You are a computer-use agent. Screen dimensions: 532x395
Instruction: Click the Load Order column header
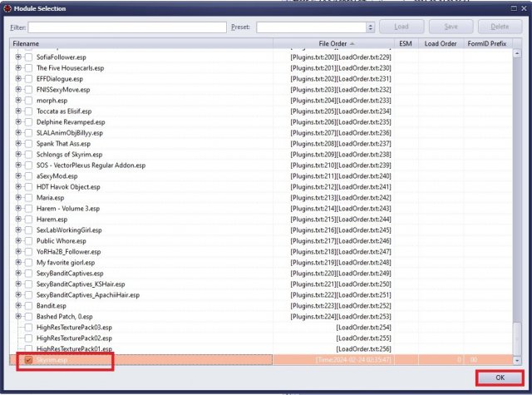point(442,42)
